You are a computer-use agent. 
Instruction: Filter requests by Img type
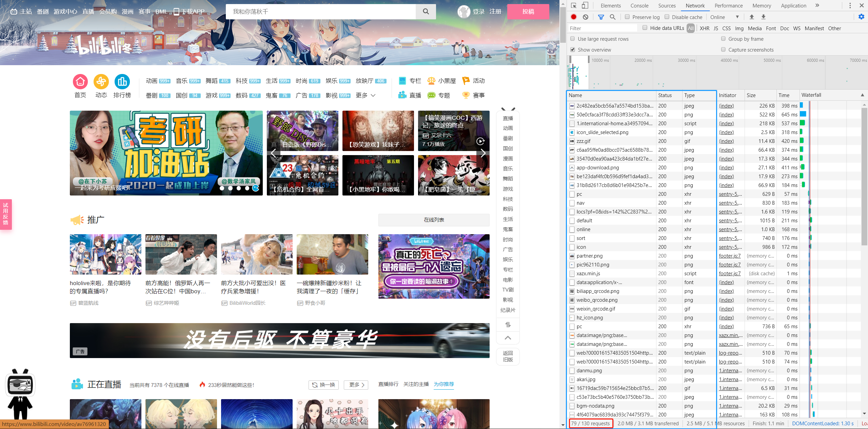(x=739, y=28)
